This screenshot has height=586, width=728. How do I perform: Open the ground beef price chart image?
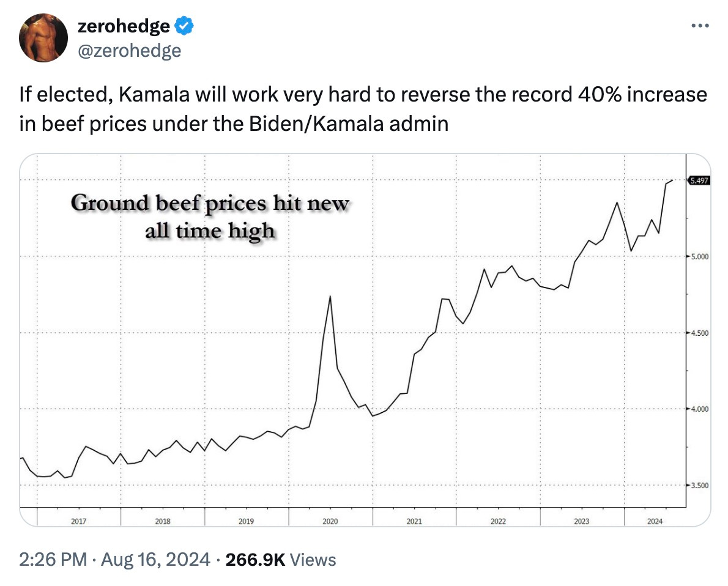point(365,340)
